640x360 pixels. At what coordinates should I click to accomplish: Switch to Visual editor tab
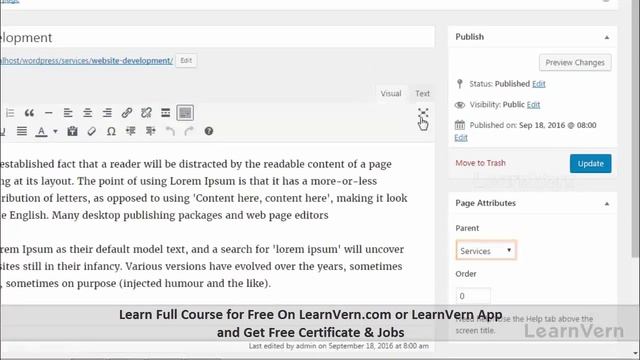[x=391, y=93]
